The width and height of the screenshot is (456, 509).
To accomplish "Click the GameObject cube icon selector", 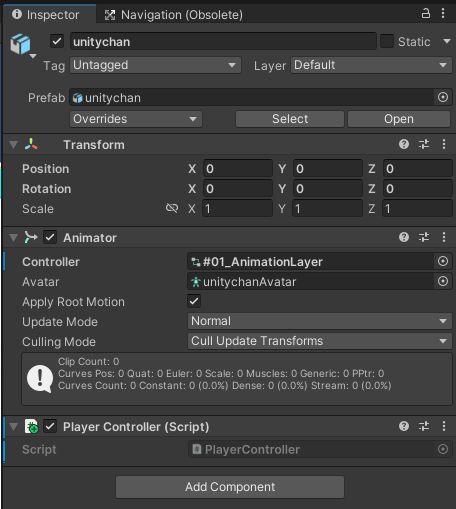I will click(x=22, y=45).
